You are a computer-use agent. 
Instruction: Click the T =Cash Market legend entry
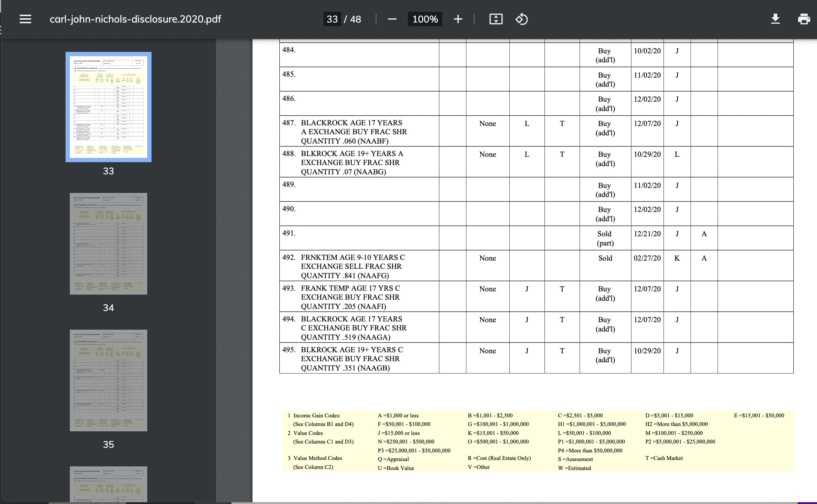click(664, 458)
